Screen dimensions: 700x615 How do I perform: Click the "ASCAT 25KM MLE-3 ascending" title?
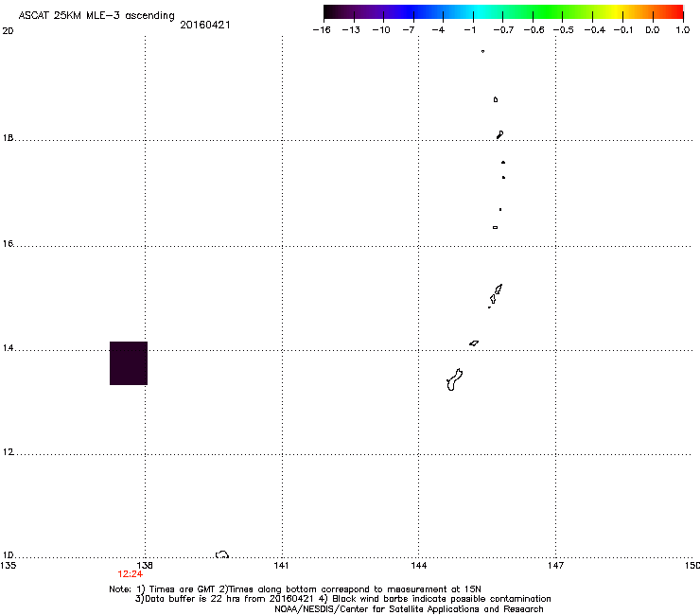pos(96,16)
